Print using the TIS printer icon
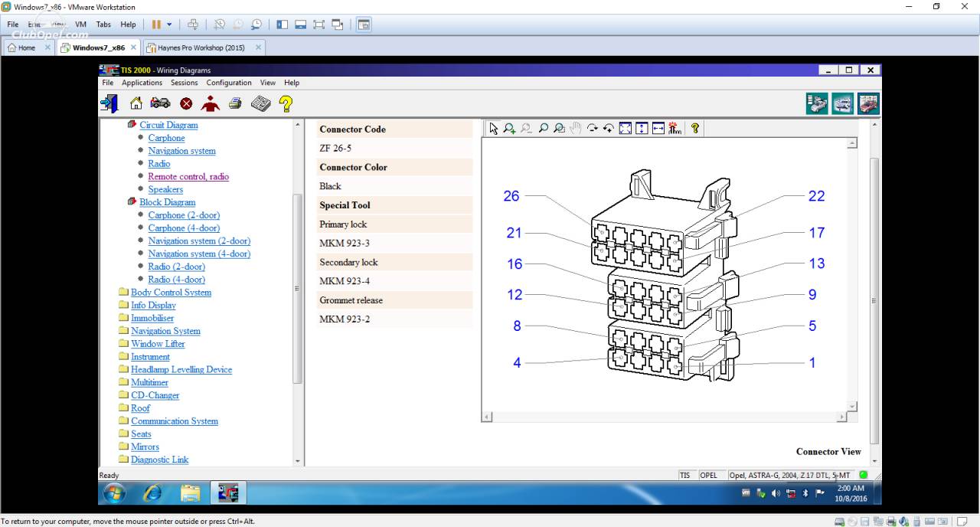 236,103
